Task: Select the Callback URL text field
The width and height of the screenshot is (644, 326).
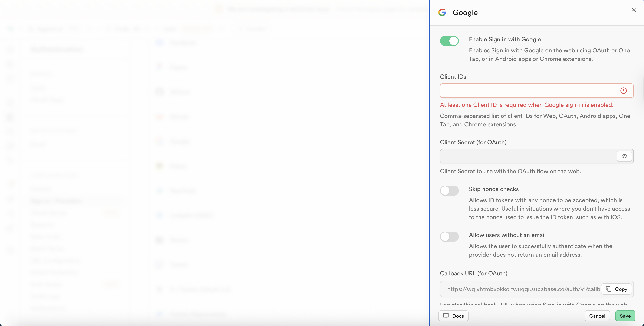Action: pos(522,289)
